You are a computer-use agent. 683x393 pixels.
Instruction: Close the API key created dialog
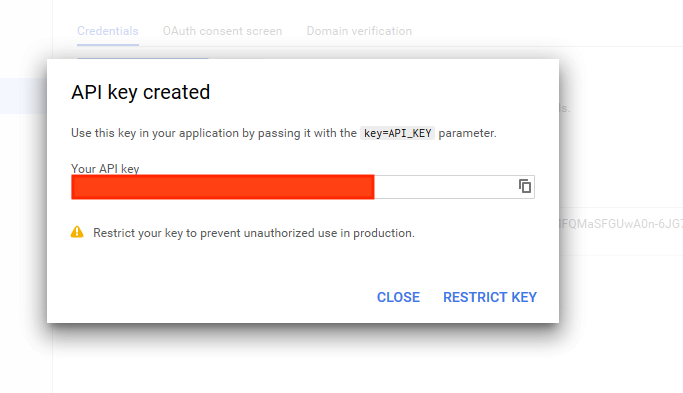(x=398, y=297)
